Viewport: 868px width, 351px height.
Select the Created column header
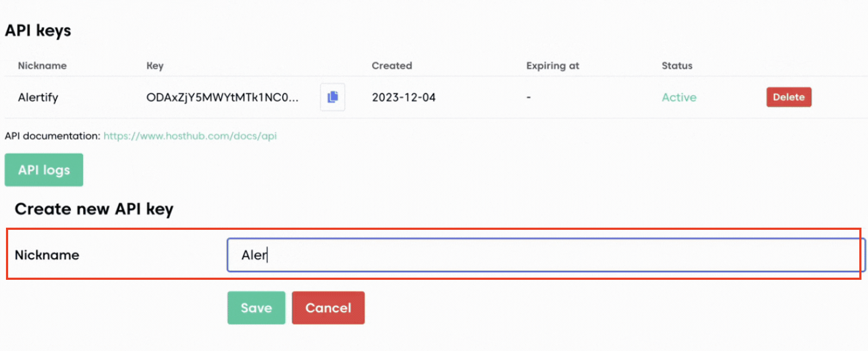coord(392,66)
